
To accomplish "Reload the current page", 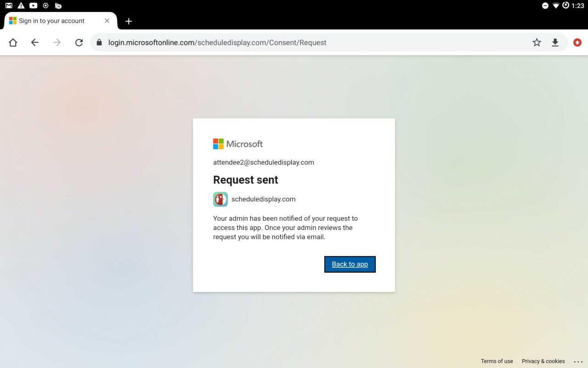I will tap(79, 43).
